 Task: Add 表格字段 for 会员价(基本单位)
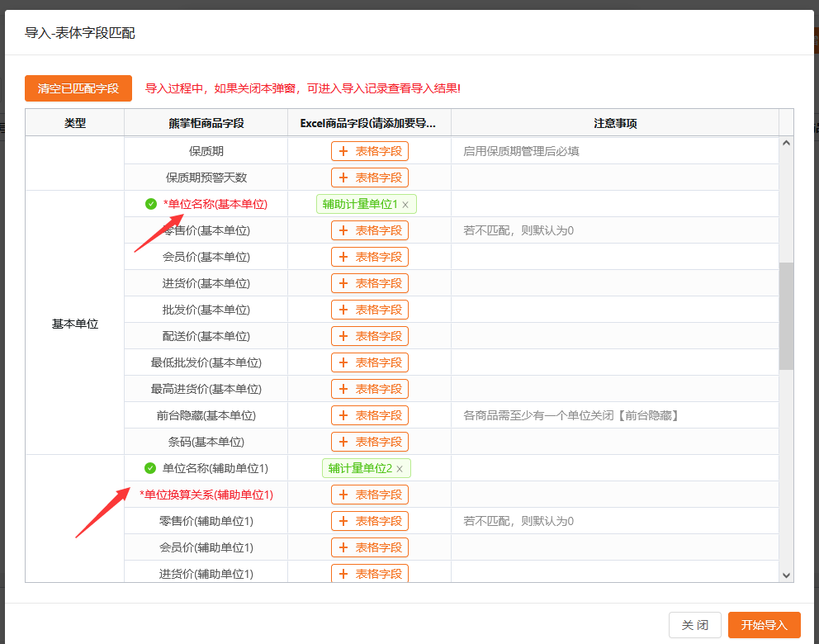point(370,257)
